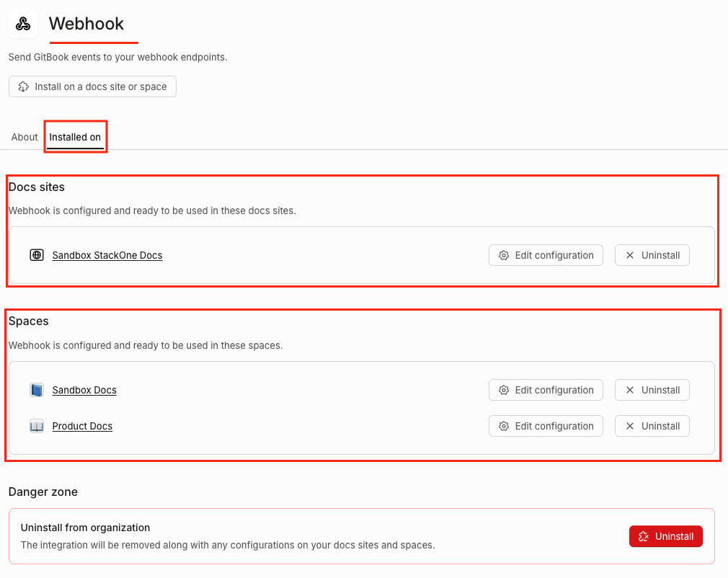Uninstall Webhook from Product Docs
The image size is (728, 578).
652,426
